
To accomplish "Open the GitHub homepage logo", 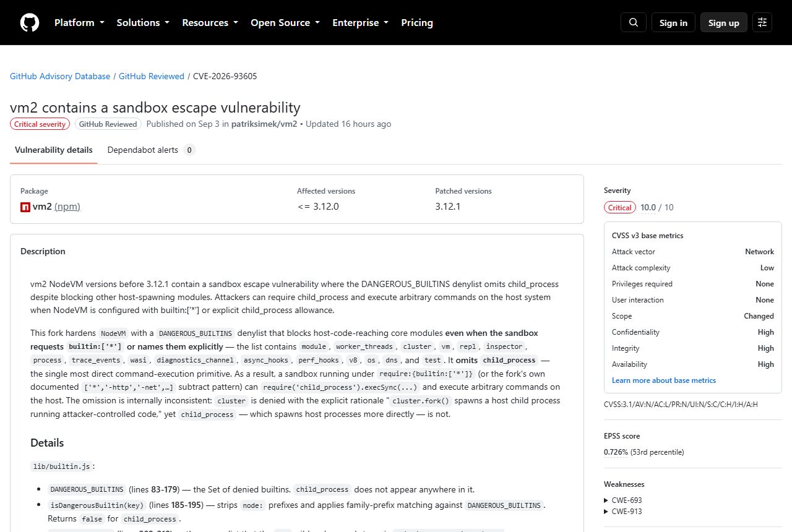I will pyautogui.click(x=30, y=23).
